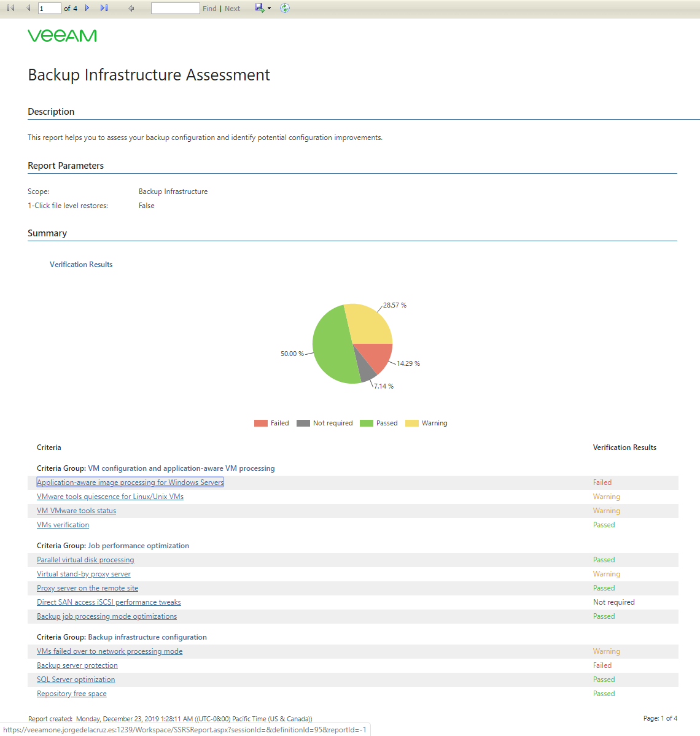
Task: Go to the first report page
Action: click(11, 8)
